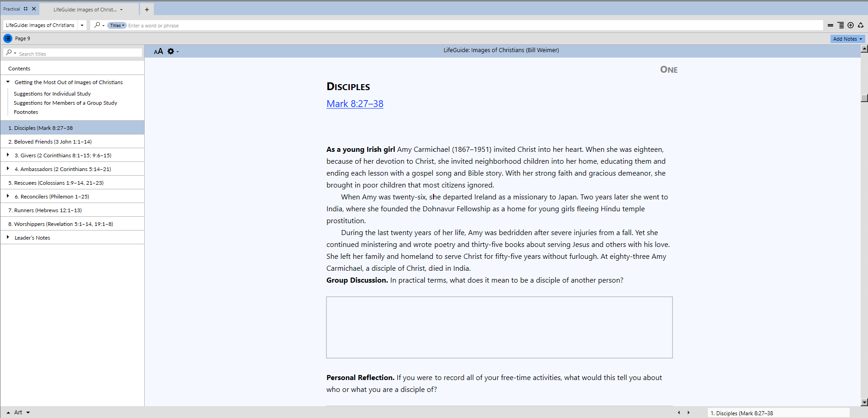This screenshot has width=868, height=418.
Task: Click the indented outline icon
Action: [841, 26]
